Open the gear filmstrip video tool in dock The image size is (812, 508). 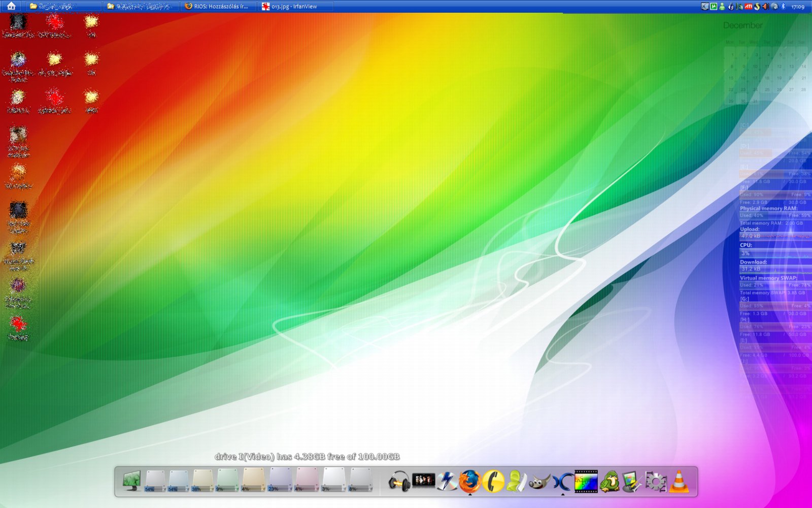[655, 482]
